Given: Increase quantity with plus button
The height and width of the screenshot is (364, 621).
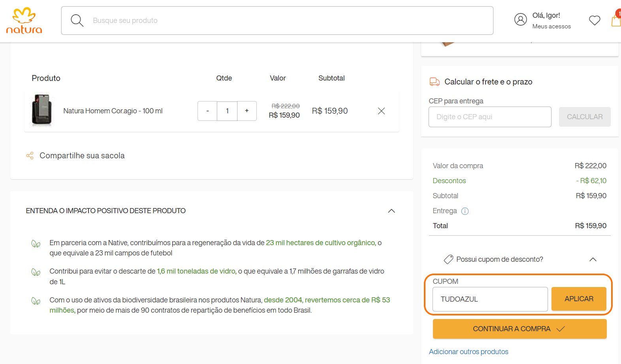Looking at the screenshot, I should point(247,111).
